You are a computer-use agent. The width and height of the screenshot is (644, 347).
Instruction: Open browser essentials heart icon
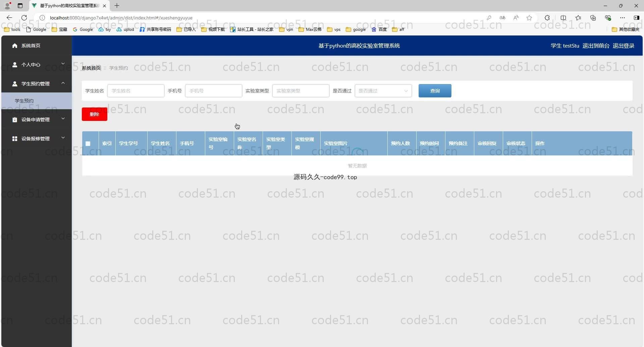point(608,18)
